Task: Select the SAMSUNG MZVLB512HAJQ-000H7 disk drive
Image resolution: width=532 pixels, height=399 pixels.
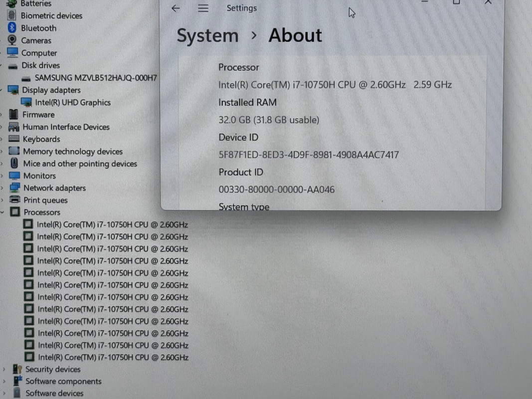Action: tap(96, 78)
